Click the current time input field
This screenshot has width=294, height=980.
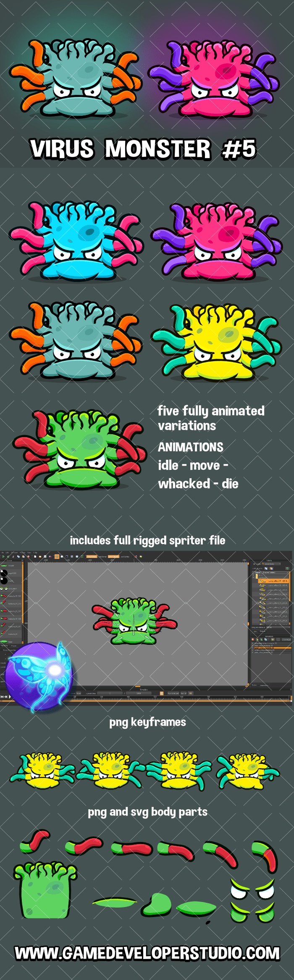tap(110, 693)
